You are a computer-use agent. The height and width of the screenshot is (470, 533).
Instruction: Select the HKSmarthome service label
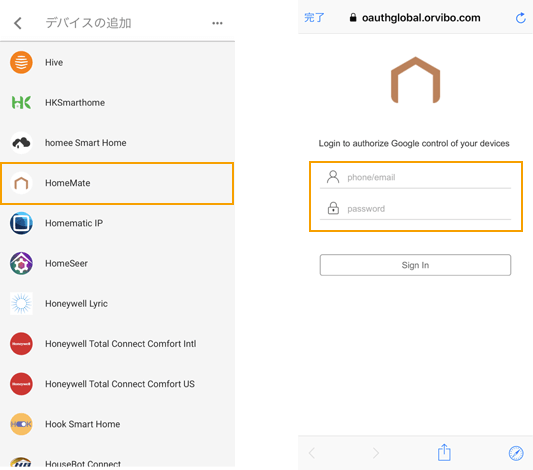tap(75, 103)
